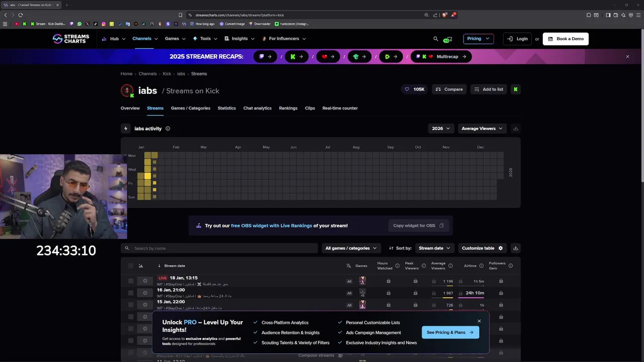Viewport: 644px width, 362px height.
Task: Click the Streams Charts logo
Action: pos(71,39)
